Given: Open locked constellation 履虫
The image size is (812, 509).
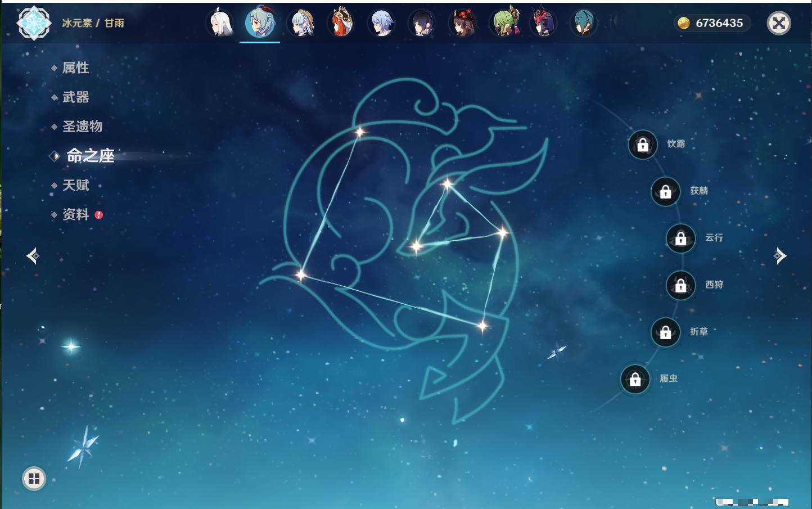Looking at the screenshot, I should pos(635,379).
